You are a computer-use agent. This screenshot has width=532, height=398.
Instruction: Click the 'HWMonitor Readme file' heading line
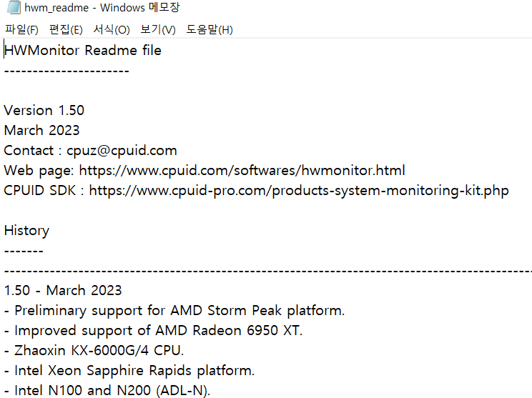pyautogui.click(x=83, y=51)
